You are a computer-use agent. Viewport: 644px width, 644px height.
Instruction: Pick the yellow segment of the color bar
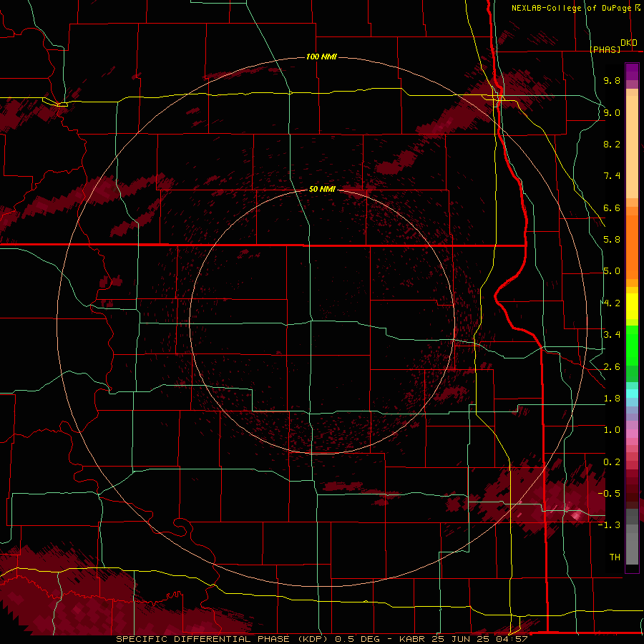[x=632, y=306]
